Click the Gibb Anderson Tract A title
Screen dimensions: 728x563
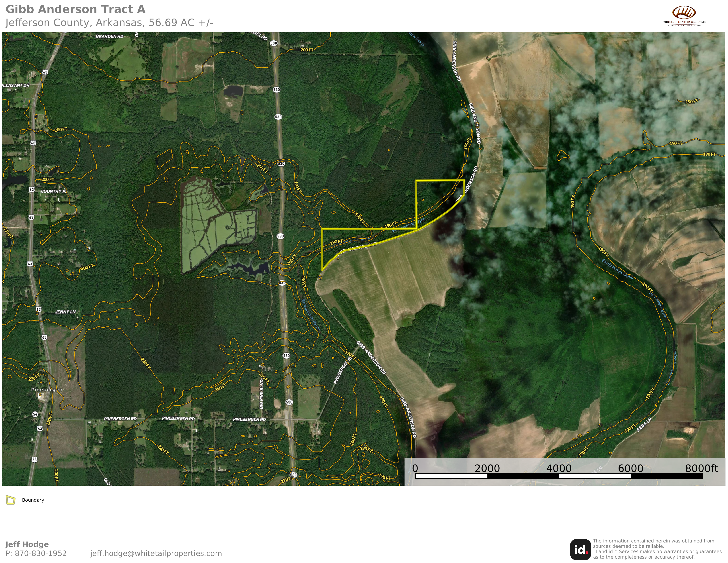click(76, 9)
